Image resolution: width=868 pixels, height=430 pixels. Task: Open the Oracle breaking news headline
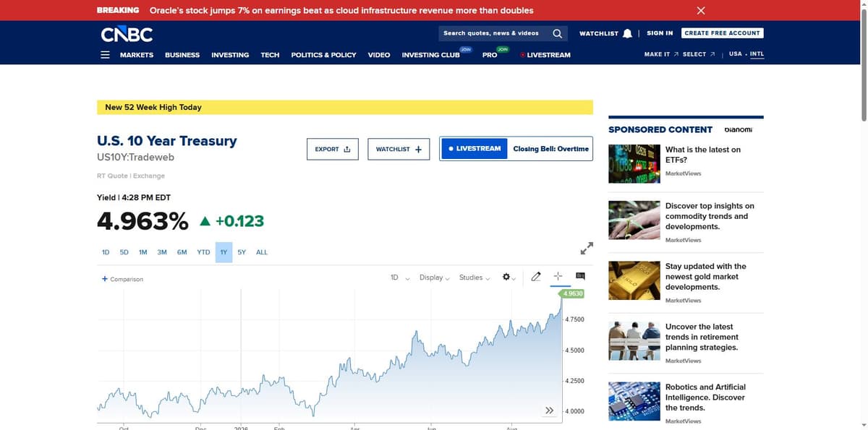[x=341, y=10]
